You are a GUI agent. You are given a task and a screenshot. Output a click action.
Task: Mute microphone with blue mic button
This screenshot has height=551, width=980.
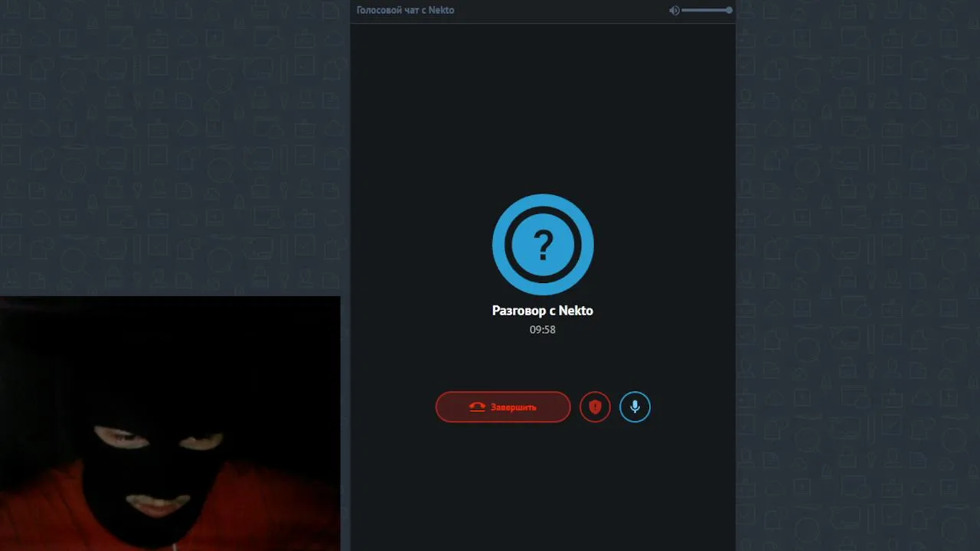[x=635, y=407]
